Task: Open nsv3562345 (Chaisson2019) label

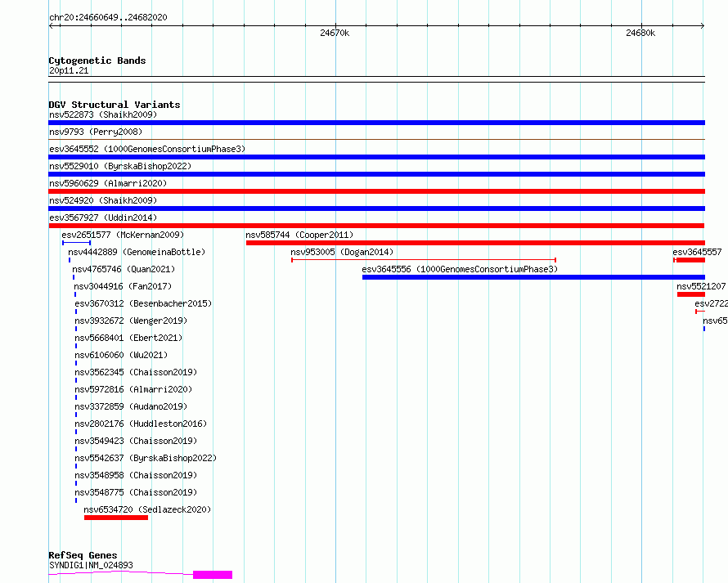Action: (136, 372)
